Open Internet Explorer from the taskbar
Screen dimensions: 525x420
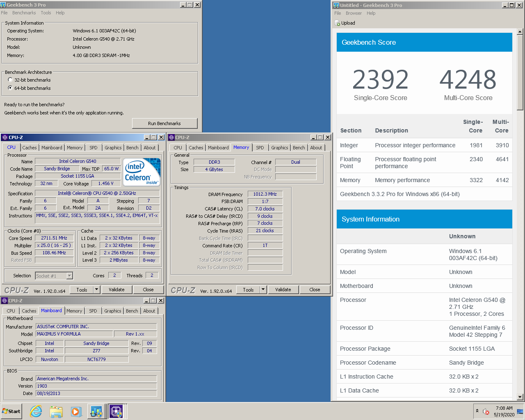pos(36,411)
